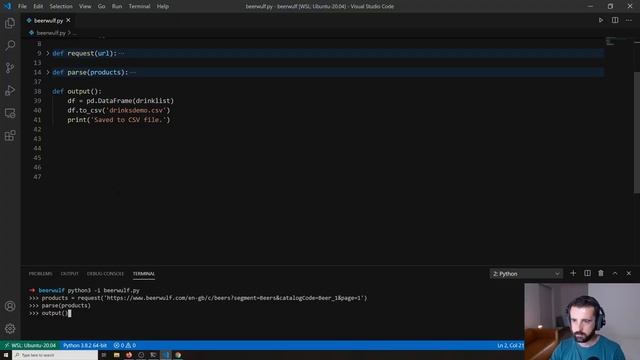Open Firefox from the taskbar
640x360 pixels.
(129, 355)
